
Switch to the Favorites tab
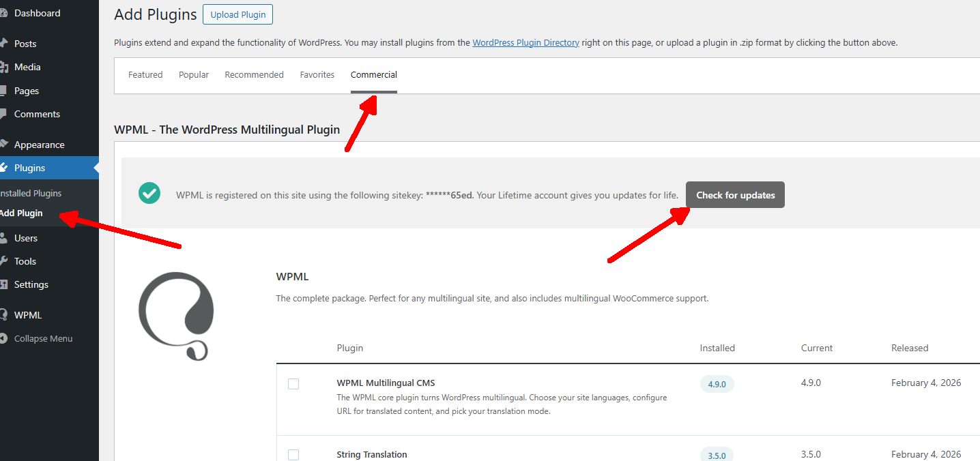(x=317, y=75)
